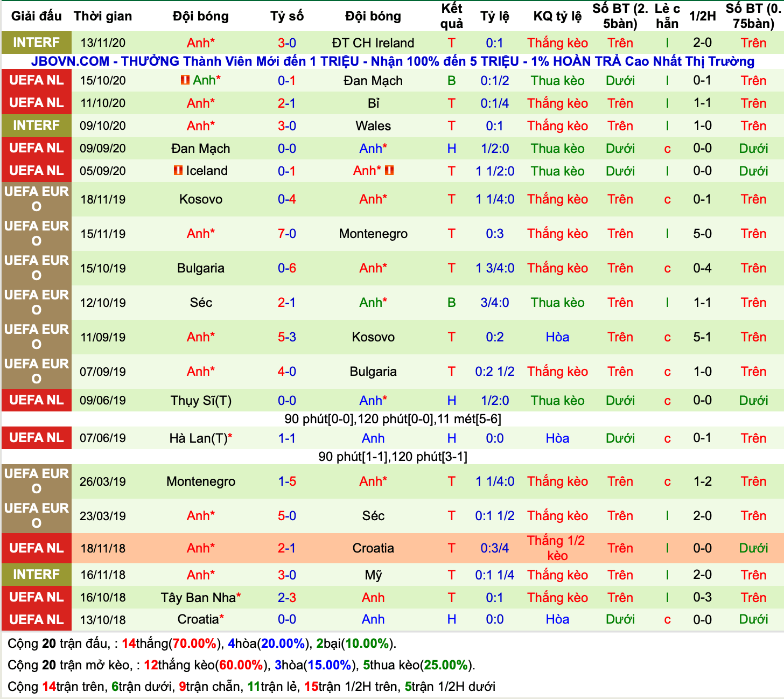The width and height of the screenshot is (784, 699).
Task: Click the Thời gian column header
Action: coord(103,16)
